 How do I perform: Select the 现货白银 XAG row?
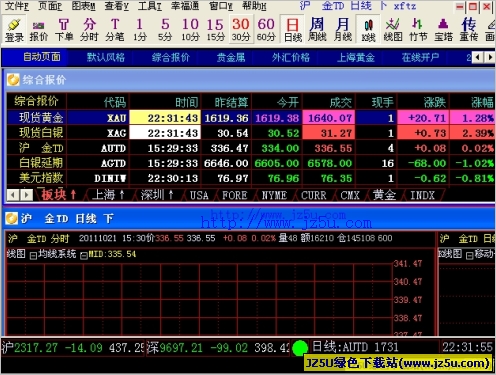tap(251, 133)
